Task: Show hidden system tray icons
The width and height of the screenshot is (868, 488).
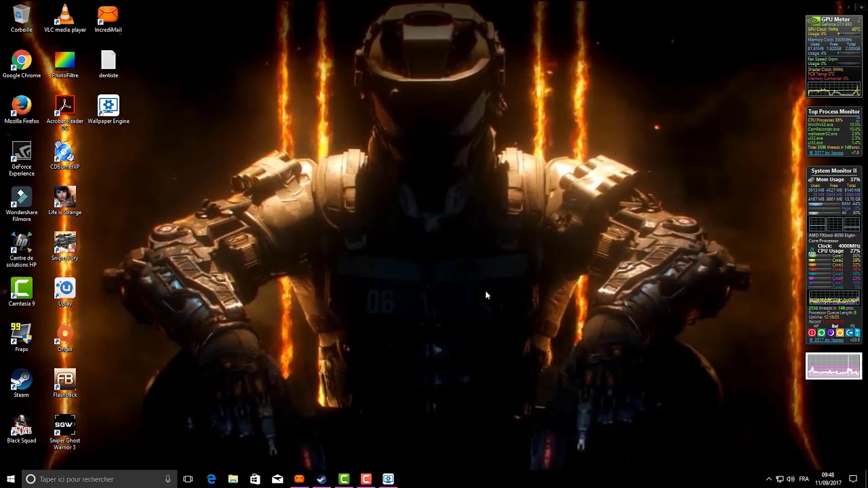Action: pos(768,479)
